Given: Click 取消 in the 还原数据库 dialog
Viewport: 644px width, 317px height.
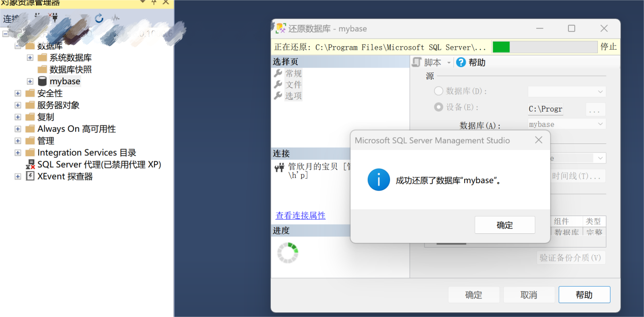Looking at the screenshot, I should 529,295.
